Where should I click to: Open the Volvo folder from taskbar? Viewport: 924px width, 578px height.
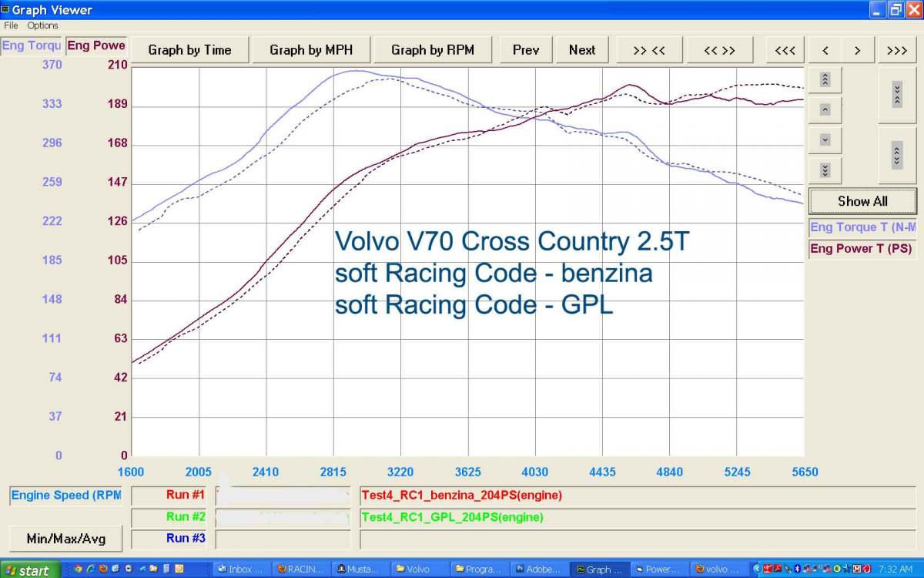click(x=420, y=570)
